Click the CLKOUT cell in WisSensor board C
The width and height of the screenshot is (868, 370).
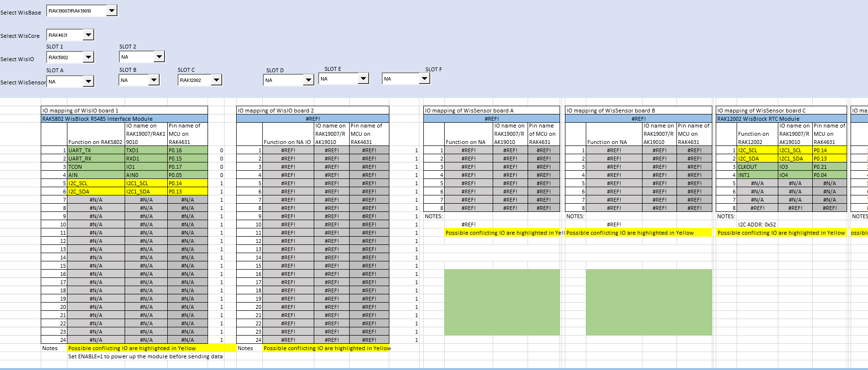(757, 167)
